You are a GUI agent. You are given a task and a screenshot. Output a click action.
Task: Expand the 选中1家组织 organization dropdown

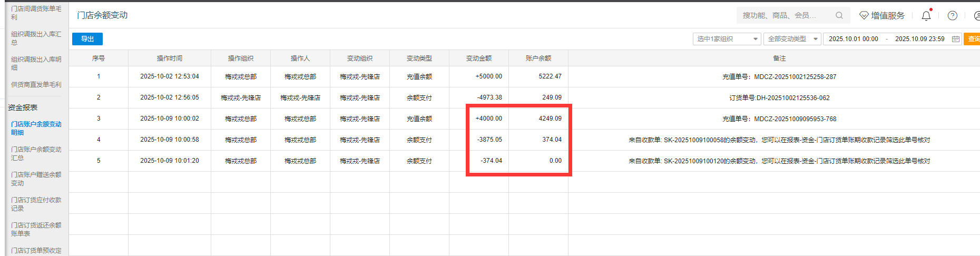click(727, 39)
